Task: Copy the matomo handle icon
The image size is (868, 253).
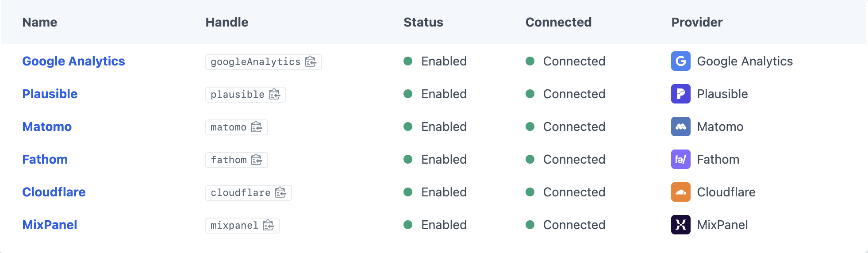Action: (257, 127)
